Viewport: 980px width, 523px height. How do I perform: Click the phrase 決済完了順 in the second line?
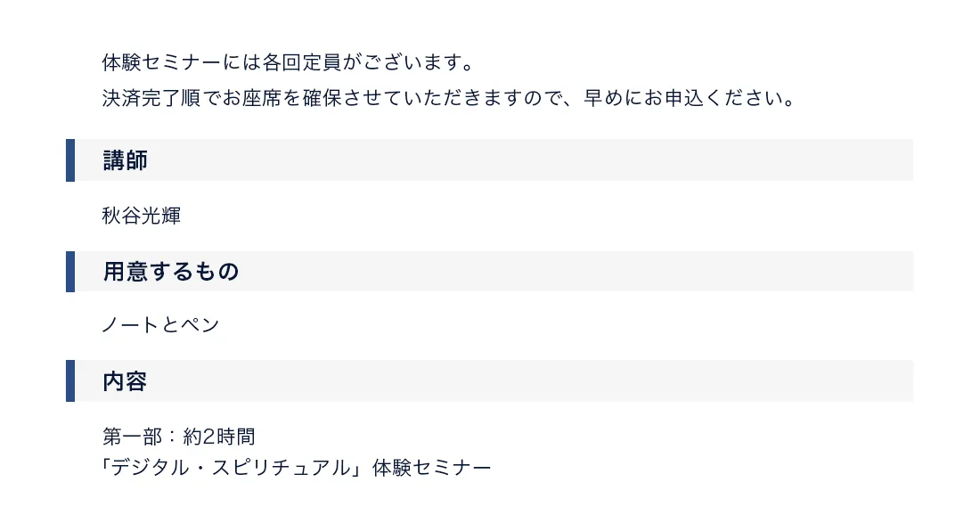point(151,98)
